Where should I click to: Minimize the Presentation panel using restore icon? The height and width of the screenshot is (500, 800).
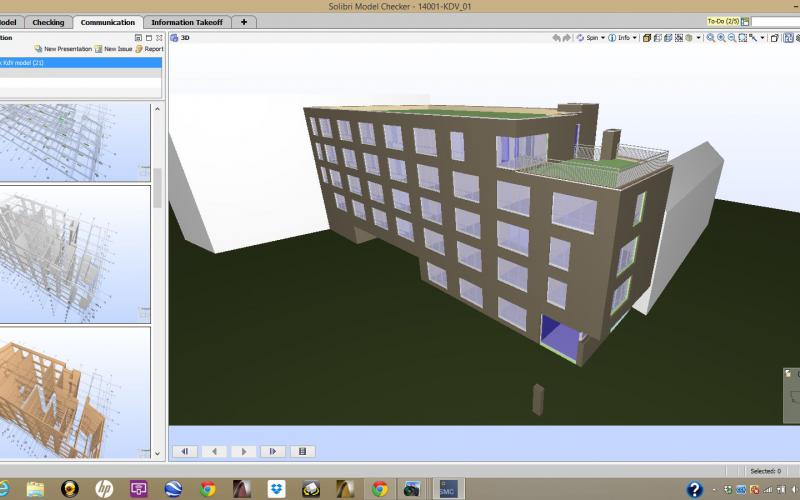pos(138,38)
